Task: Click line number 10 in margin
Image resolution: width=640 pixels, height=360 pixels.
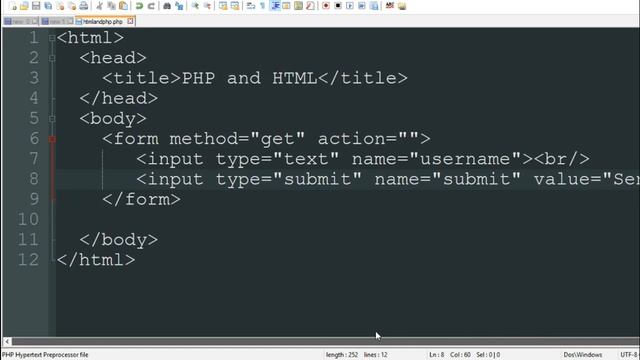Action: point(28,220)
